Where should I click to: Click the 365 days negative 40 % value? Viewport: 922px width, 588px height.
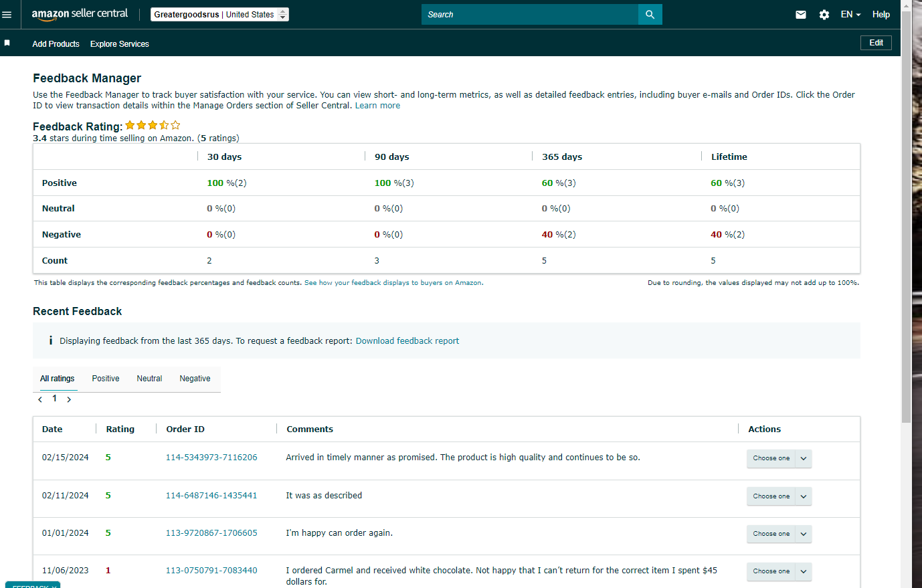pos(559,235)
